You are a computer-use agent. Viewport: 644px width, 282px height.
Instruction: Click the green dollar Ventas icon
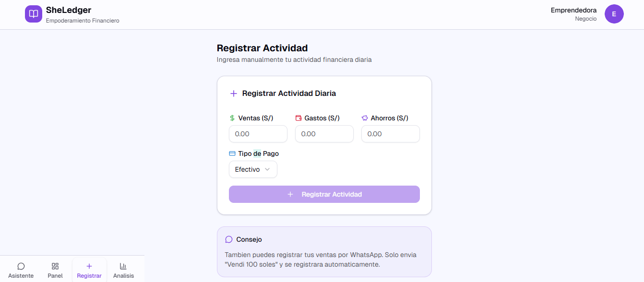pos(232,118)
